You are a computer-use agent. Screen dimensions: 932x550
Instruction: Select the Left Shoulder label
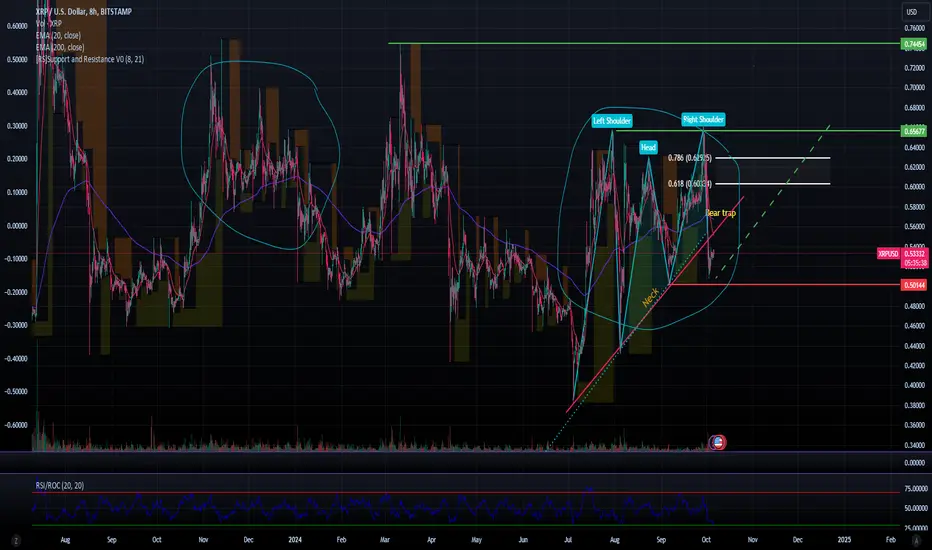click(612, 121)
